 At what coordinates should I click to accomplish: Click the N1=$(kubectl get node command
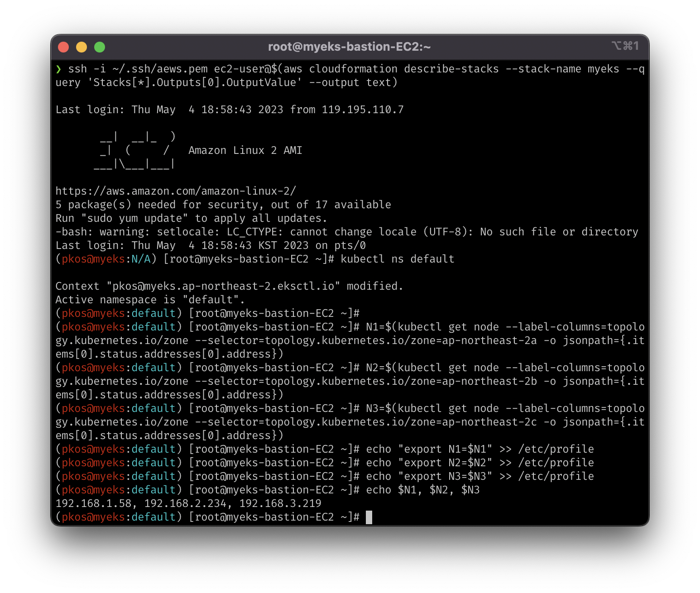point(350,340)
